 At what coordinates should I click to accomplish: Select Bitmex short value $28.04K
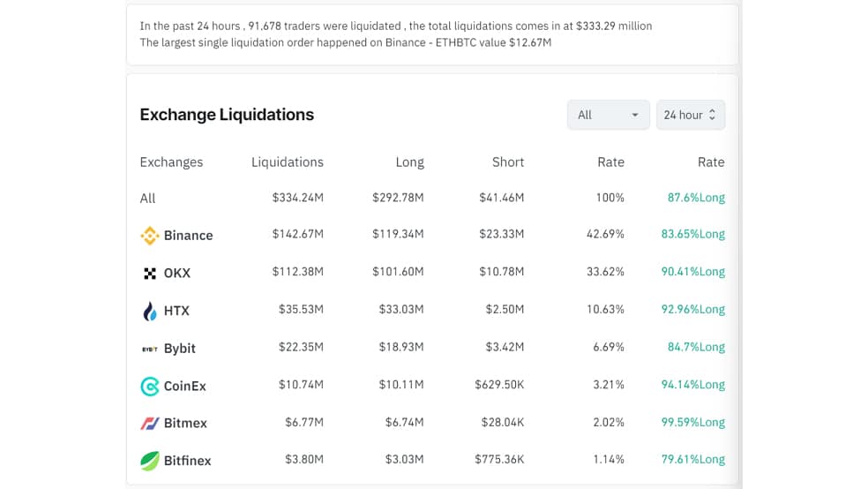tap(503, 423)
